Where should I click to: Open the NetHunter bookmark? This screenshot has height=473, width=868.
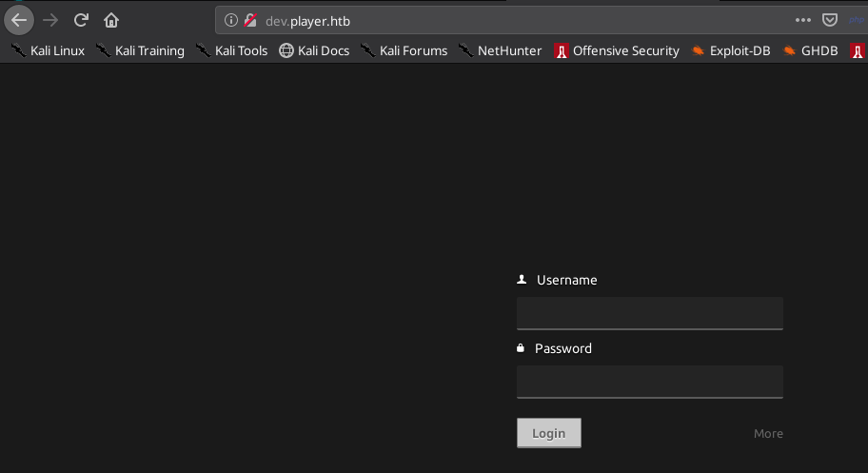[501, 50]
